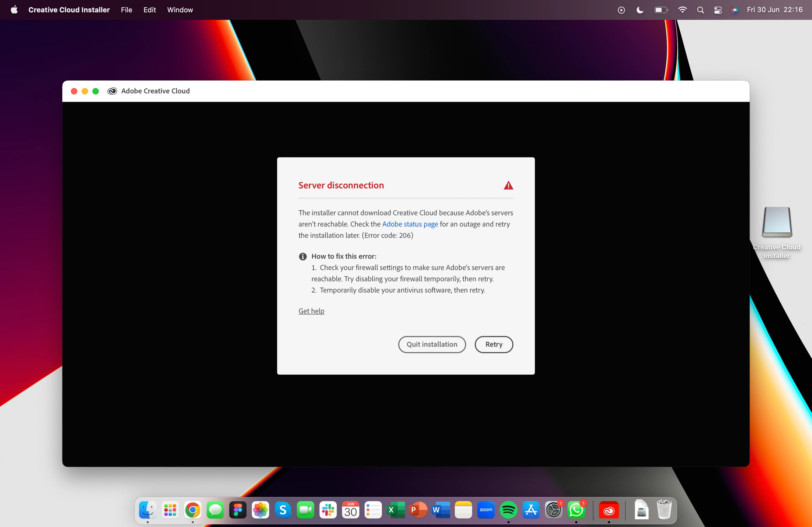Image resolution: width=812 pixels, height=527 pixels.
Task: Open Google Chrome from the Dock
Action: [x=193, y=510]
